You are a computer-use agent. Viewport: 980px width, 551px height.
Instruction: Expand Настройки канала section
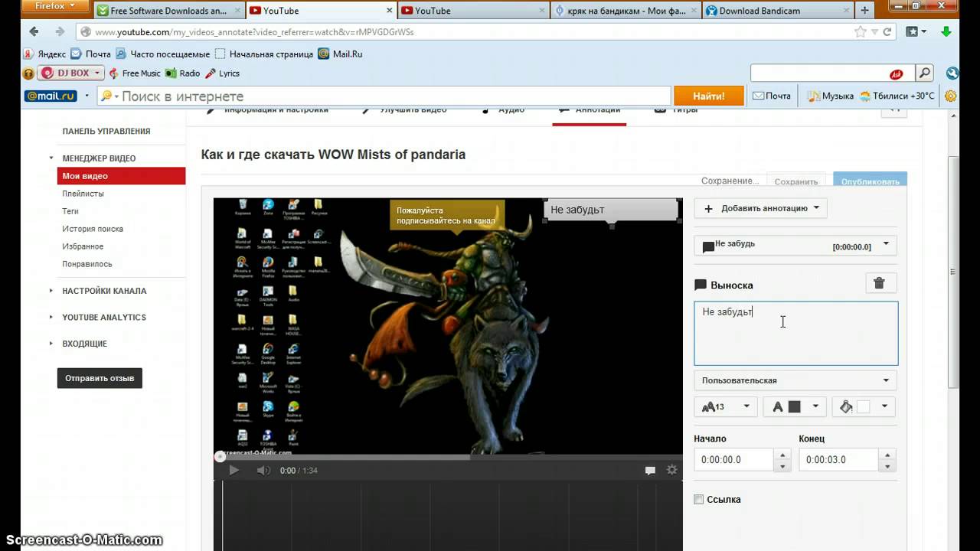click(104, 291)
